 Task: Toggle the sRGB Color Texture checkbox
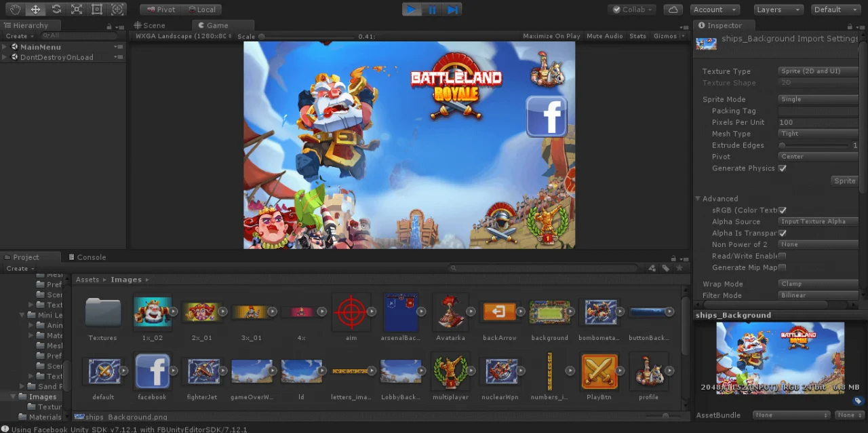point(783,210)
